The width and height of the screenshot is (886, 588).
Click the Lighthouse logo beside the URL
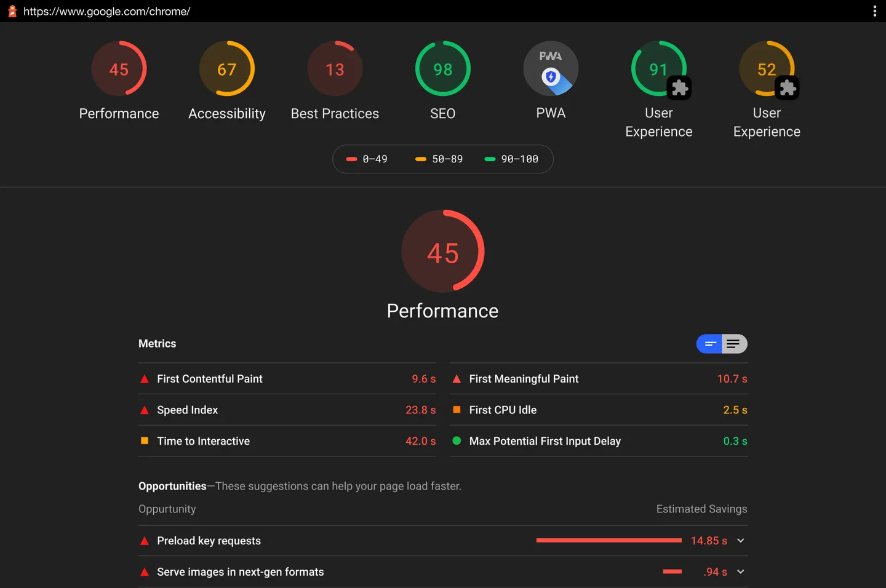click(x=12, y=11)
